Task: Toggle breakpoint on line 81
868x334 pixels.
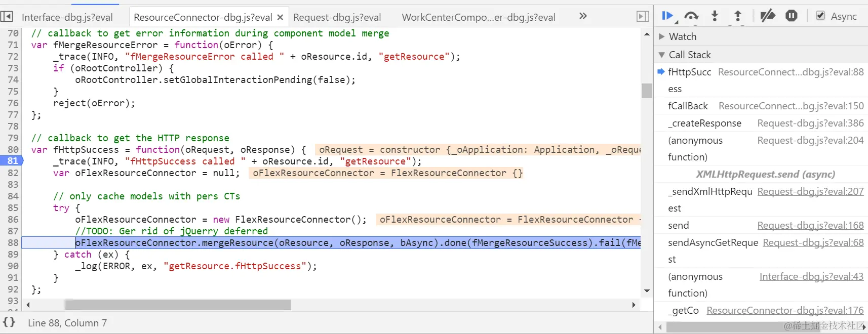Action: (12, 161)
